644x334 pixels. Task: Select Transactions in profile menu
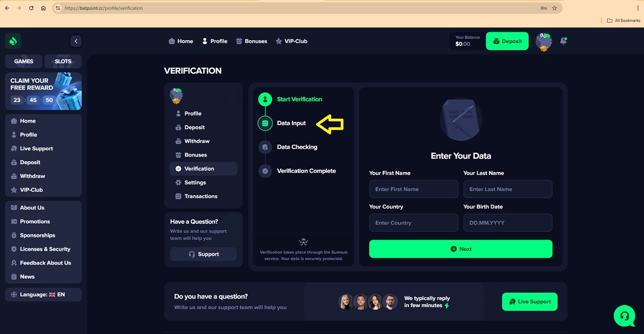tap(200, 197)
